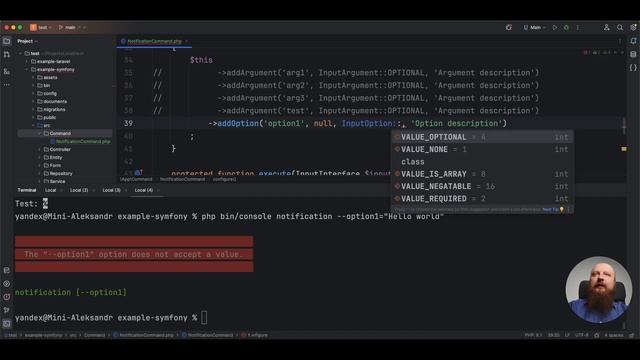The image size is (640, 360).
Task: Click the yellow warning stripe marker
Action: 624,149
